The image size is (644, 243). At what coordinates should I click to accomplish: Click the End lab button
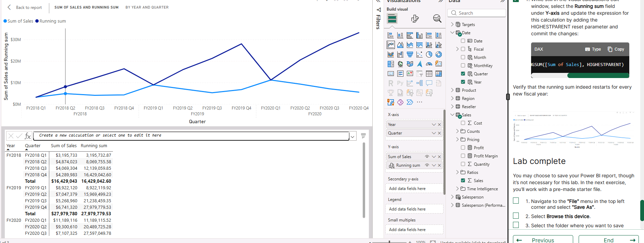[608, 240]
